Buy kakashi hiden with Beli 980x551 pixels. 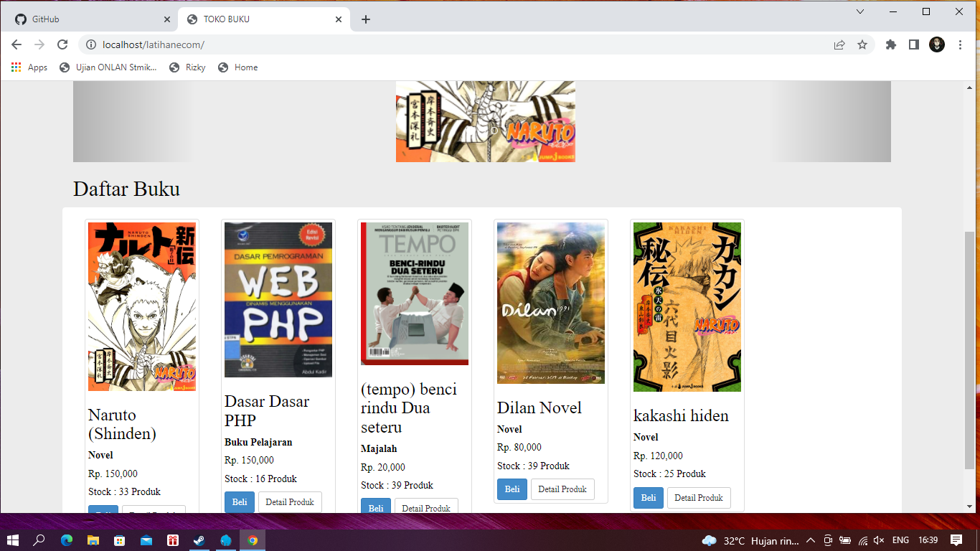[649, 498]
